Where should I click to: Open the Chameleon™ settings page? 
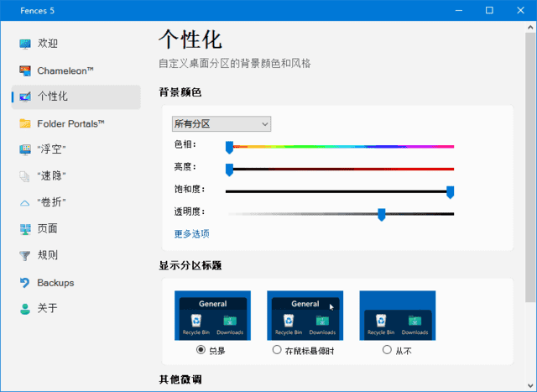76,71
